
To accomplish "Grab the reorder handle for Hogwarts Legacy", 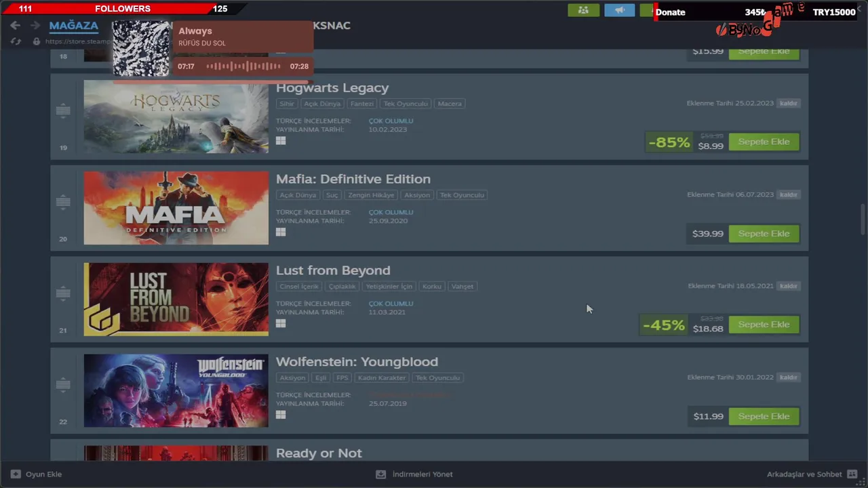I will 63,110.
